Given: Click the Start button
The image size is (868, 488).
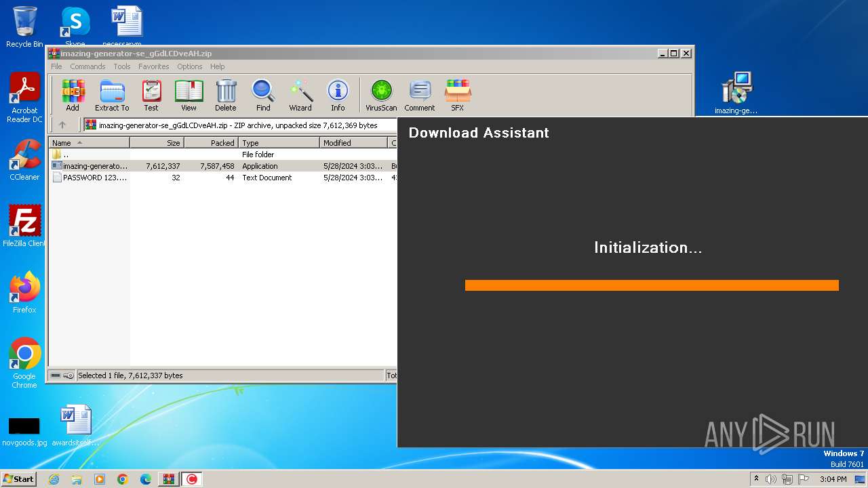Looking at the screenshot, I should [x=18, y=479].
